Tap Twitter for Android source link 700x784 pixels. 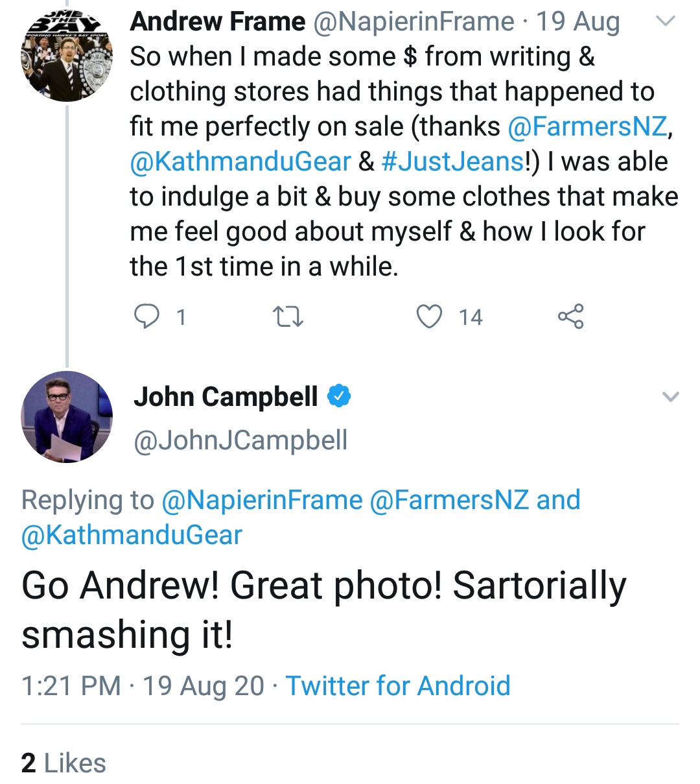398,685
